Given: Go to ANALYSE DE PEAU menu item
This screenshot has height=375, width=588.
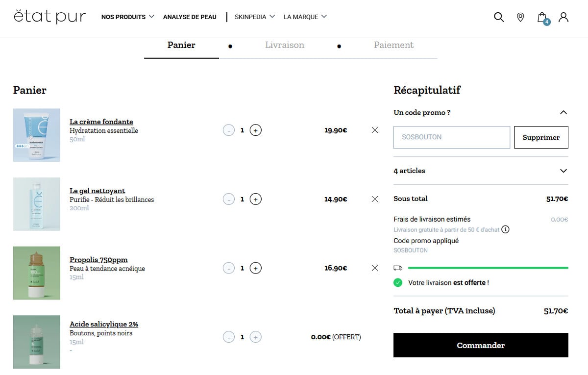Looking at the screenshot, I should pos(190,17).
